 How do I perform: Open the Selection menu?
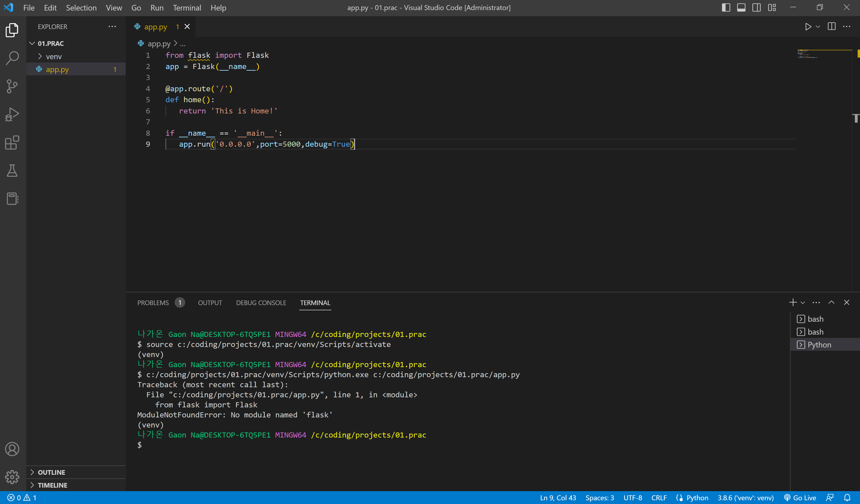pos(81,7)
